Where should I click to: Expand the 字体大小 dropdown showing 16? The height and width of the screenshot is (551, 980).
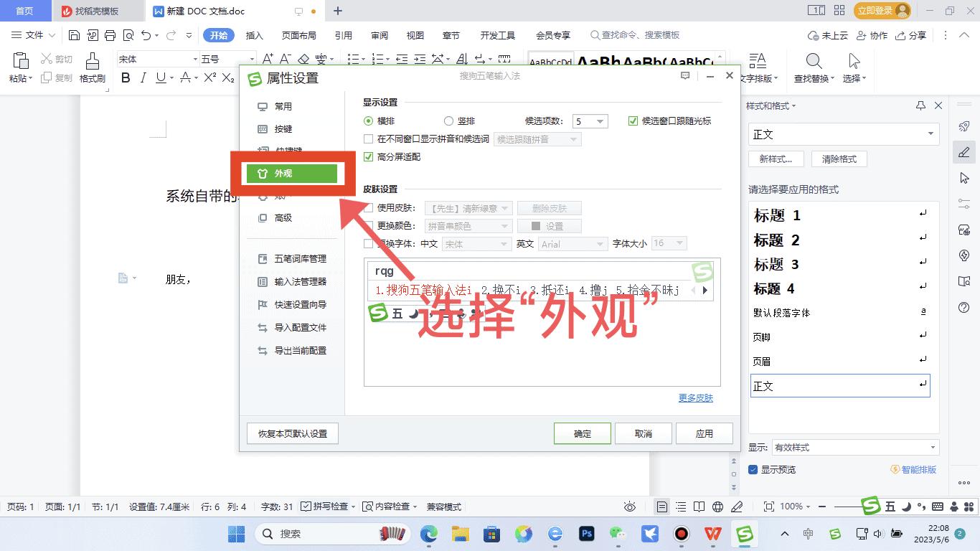pos(668,243)
